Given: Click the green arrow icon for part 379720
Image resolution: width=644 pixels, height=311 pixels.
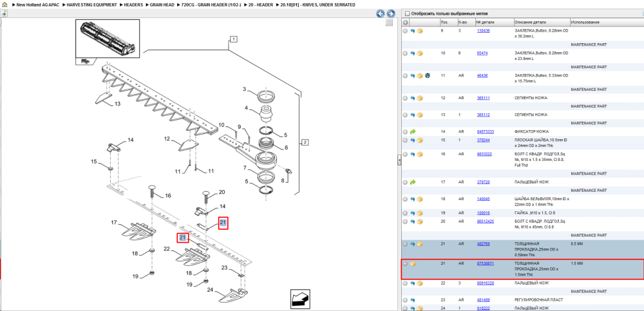Looking at the screenshot, I should click(x=413, y=182).
